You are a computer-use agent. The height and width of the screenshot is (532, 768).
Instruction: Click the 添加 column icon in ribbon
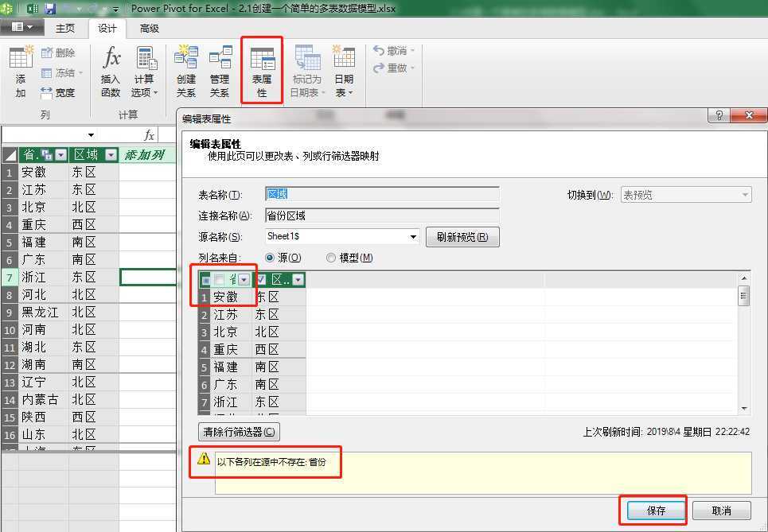(x=21, y=72)
